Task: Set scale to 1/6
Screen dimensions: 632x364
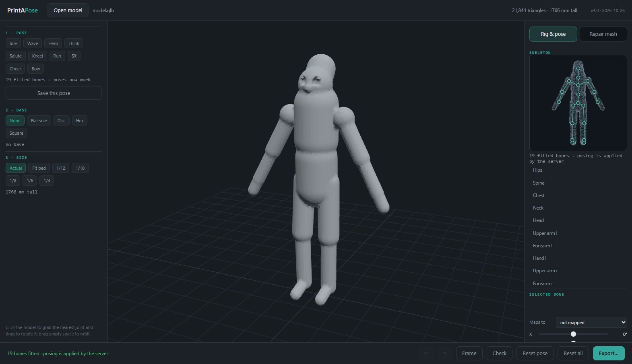Action: (x=30, y=181)
